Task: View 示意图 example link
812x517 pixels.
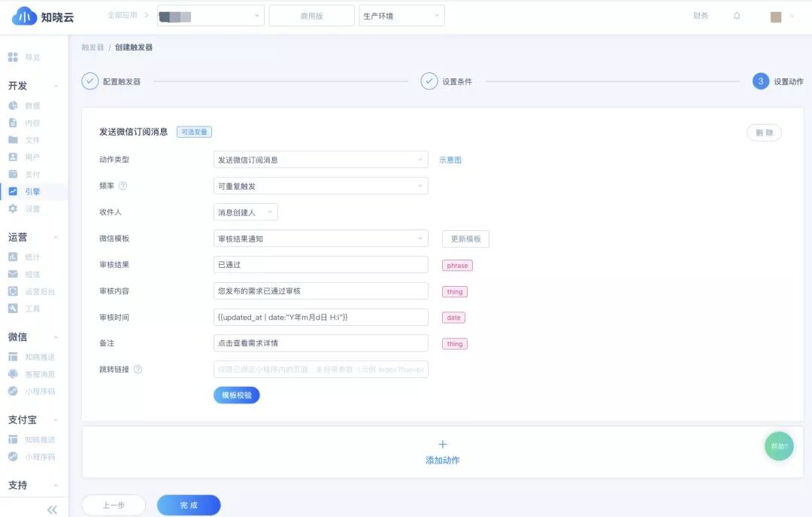Action: click(450, 160)
